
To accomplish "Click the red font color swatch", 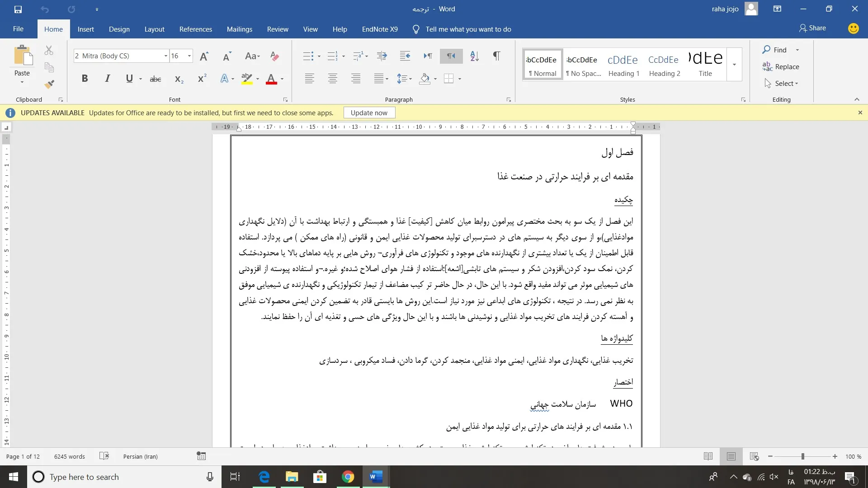I will [271, 79].
